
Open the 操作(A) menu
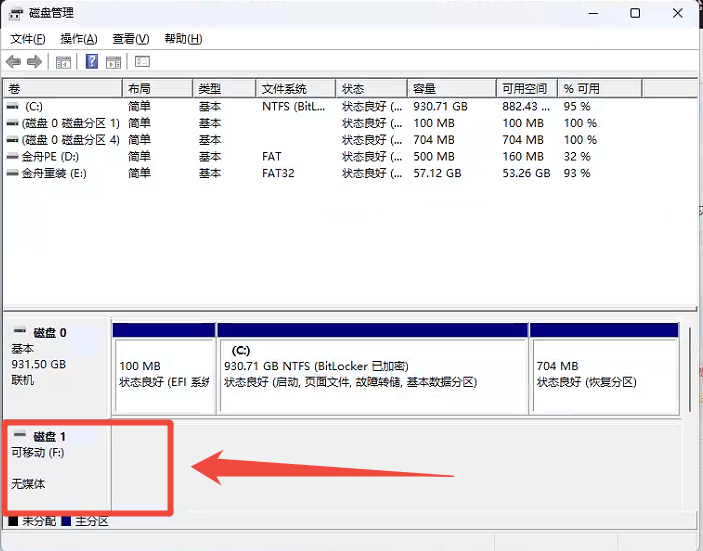click(x=78, y=39)
